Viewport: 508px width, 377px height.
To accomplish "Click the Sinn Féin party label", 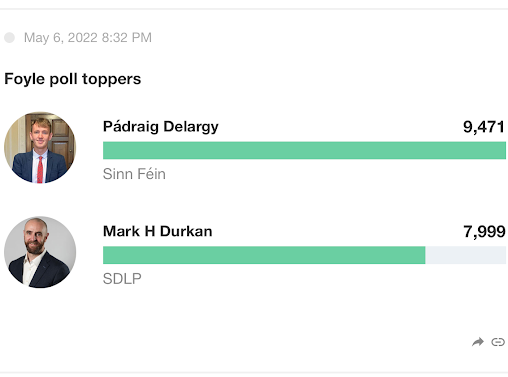I will tap(134, 174).
